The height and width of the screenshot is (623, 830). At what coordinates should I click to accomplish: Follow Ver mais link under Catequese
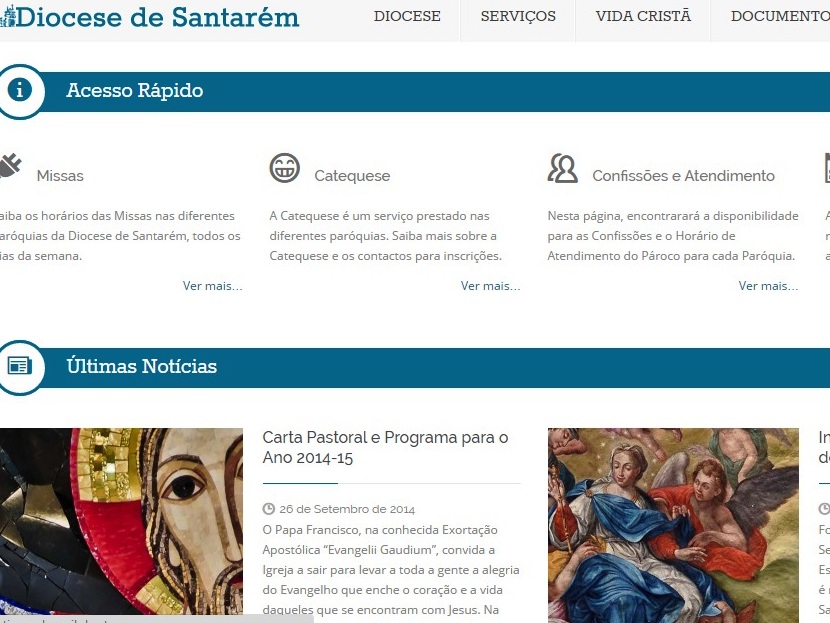(x=490, y=286)
